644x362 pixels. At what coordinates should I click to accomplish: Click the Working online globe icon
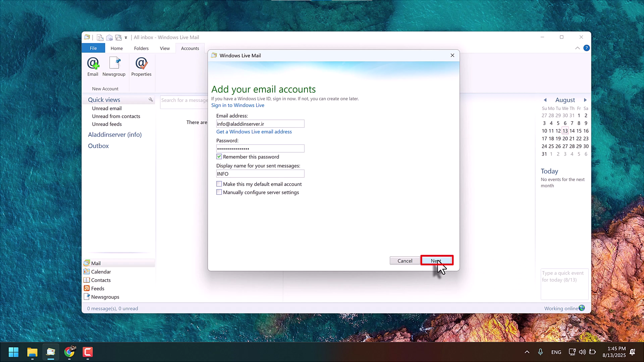point(582,308)
